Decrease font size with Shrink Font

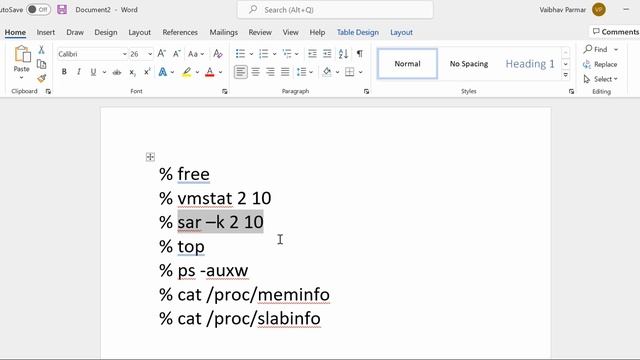pyautogui.click(x=176, y=53)
